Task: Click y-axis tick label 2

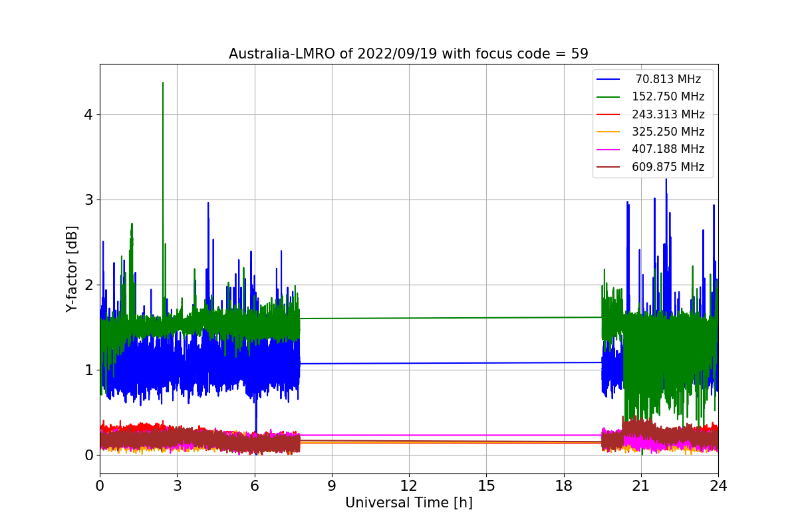Action: (88, 285)
